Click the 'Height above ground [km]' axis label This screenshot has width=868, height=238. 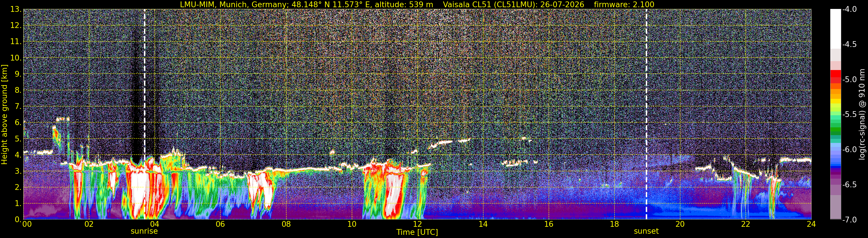point(4,114)
